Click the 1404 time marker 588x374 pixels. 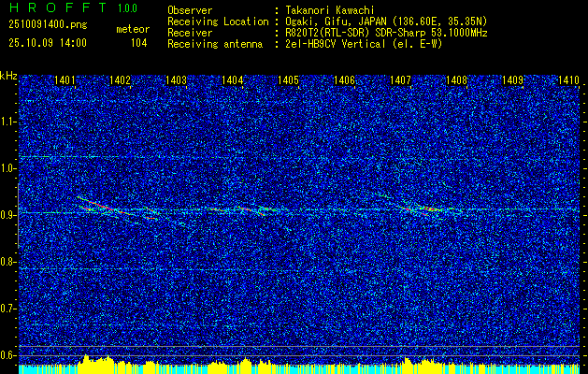[x=232, y=80]
